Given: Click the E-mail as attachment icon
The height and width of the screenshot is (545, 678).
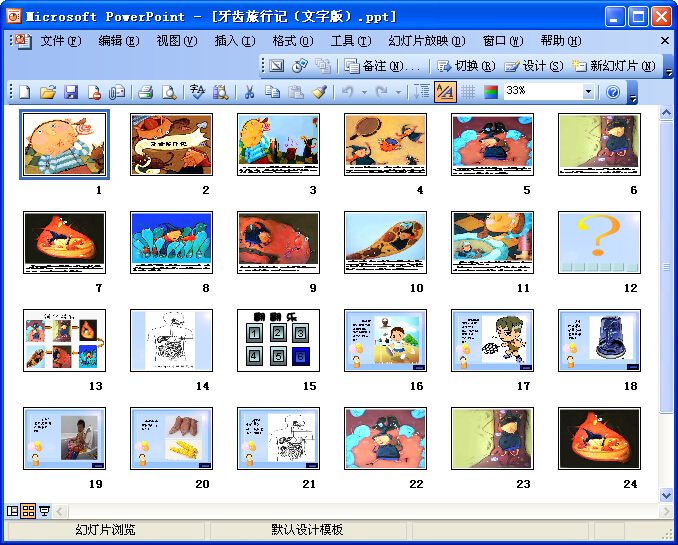Looking at the screenshot, I should click(x=117, y=92).
